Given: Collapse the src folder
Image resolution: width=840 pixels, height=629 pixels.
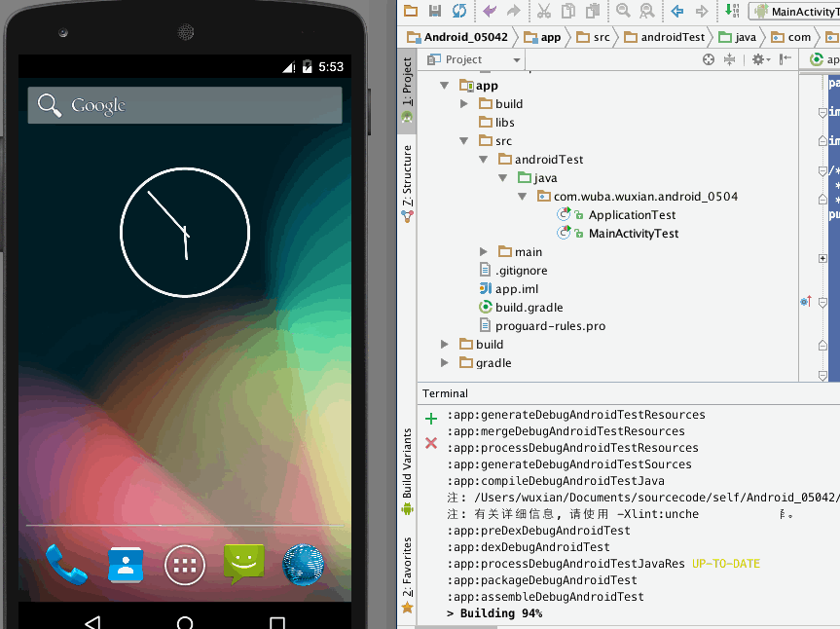Looking at the screenshot, I should pos(464,141).
